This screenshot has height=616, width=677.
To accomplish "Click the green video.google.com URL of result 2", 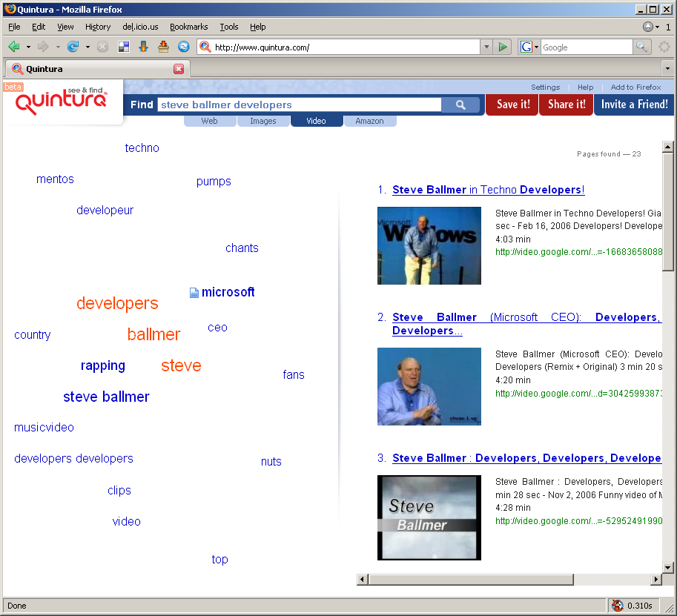I will (578, 394).
